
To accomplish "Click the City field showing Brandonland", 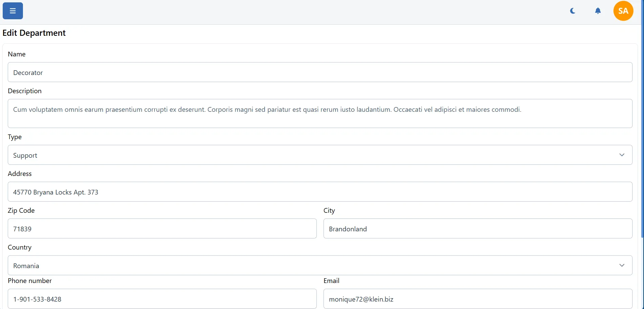I will [x=478, y=229].
